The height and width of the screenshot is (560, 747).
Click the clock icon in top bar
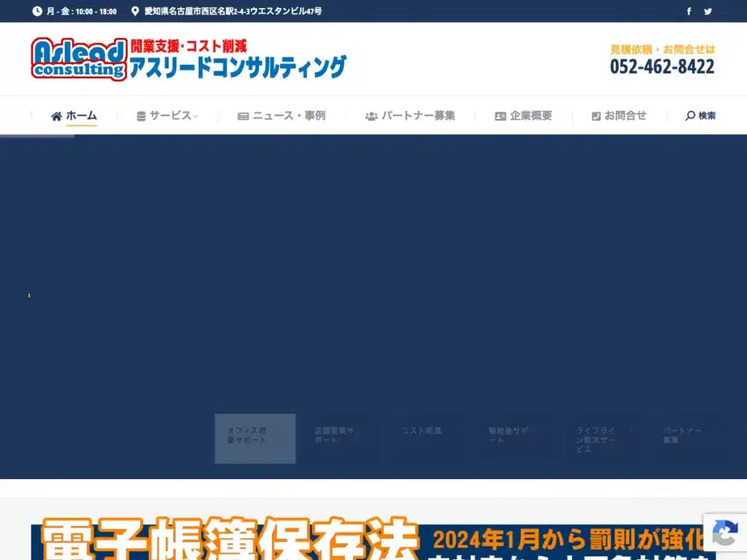coord(37,11)
